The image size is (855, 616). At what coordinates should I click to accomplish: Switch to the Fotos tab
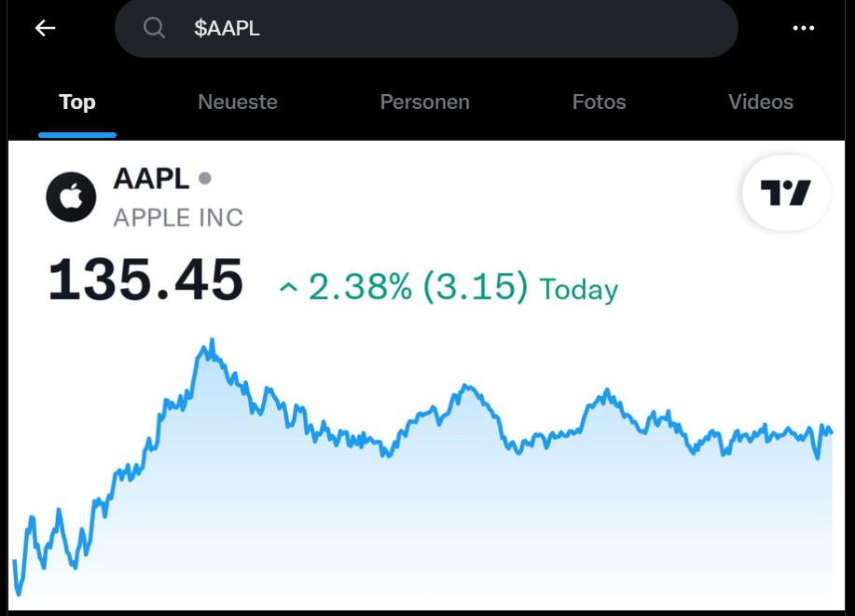(x=600, y=102)
